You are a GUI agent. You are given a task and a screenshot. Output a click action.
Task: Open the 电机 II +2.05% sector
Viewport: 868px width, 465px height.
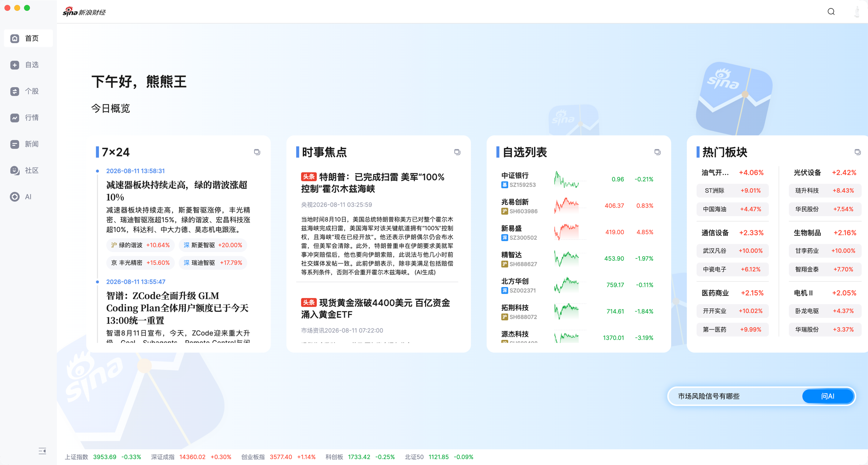point(825,293)
